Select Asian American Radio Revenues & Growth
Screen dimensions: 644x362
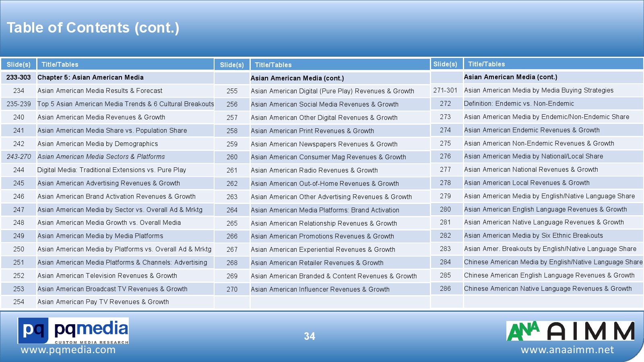coord(314,171)
